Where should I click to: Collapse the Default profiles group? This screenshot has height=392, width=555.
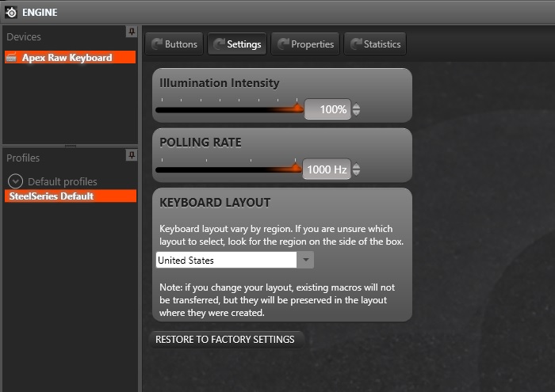tap(15, 181)
